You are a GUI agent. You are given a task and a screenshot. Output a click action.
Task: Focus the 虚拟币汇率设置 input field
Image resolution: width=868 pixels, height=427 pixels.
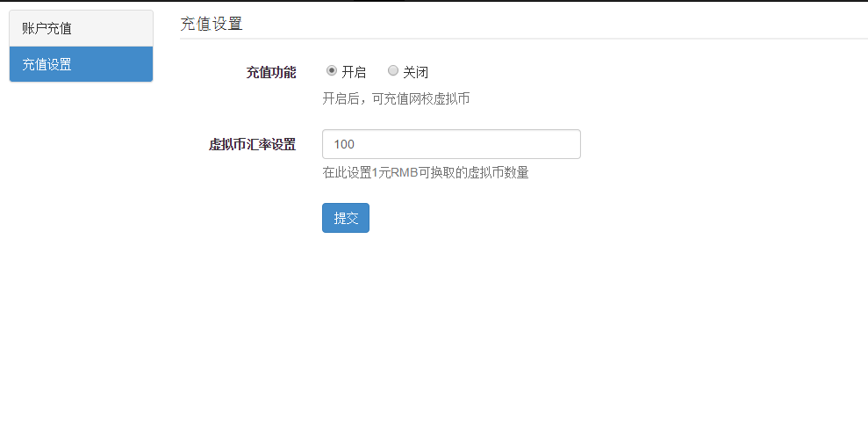[x=451, y=144]
